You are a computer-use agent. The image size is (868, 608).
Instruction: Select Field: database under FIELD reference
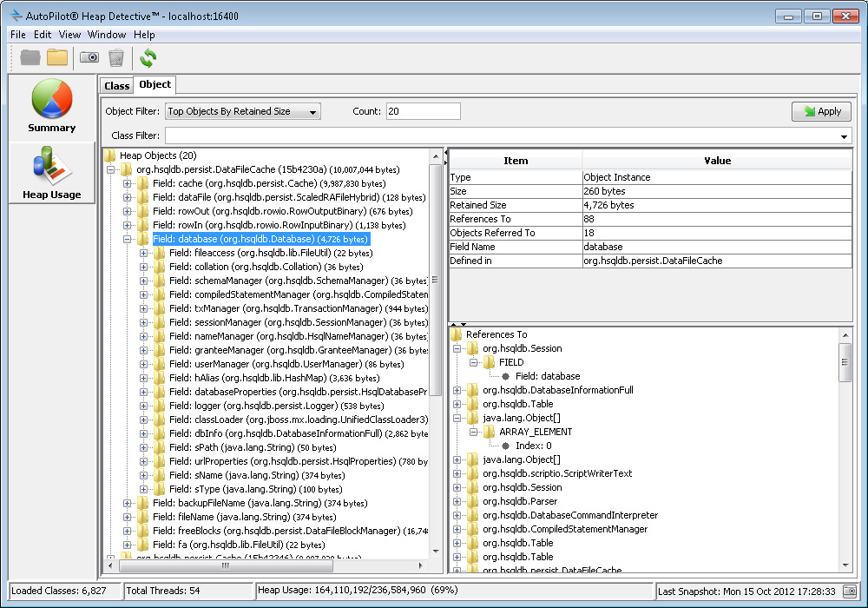coord(548,377)
